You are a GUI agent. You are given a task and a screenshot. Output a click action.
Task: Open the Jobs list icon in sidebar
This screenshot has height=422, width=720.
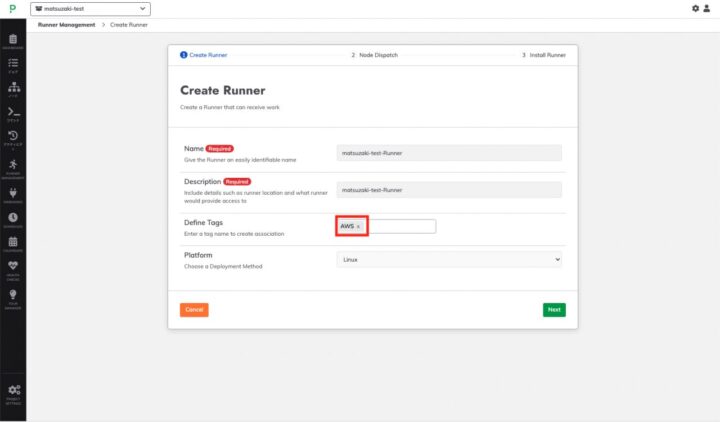(13, 63)
